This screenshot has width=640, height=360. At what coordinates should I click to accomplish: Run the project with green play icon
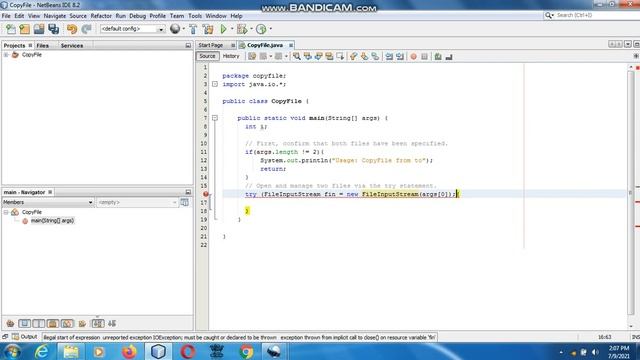pyautogui.click(x=223, y=29)
